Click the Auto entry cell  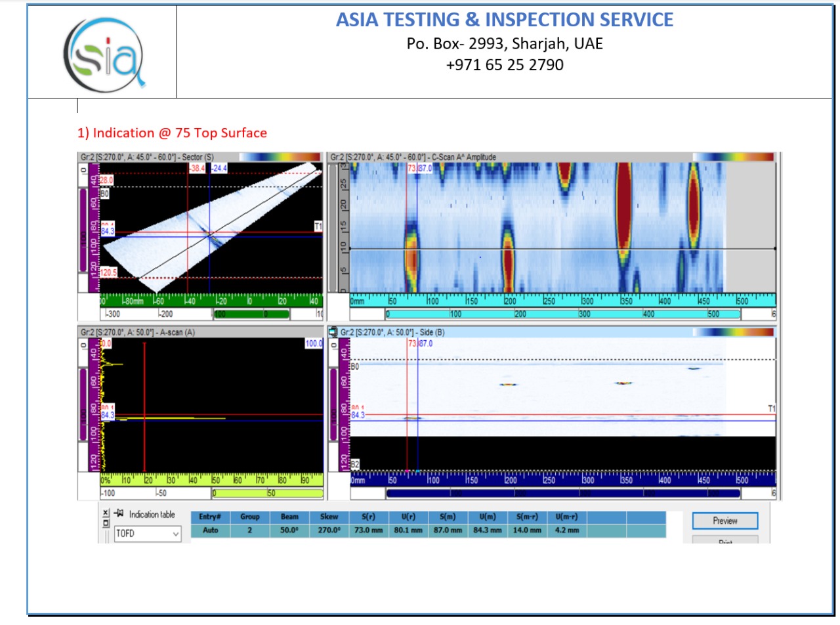coord(210,530)
